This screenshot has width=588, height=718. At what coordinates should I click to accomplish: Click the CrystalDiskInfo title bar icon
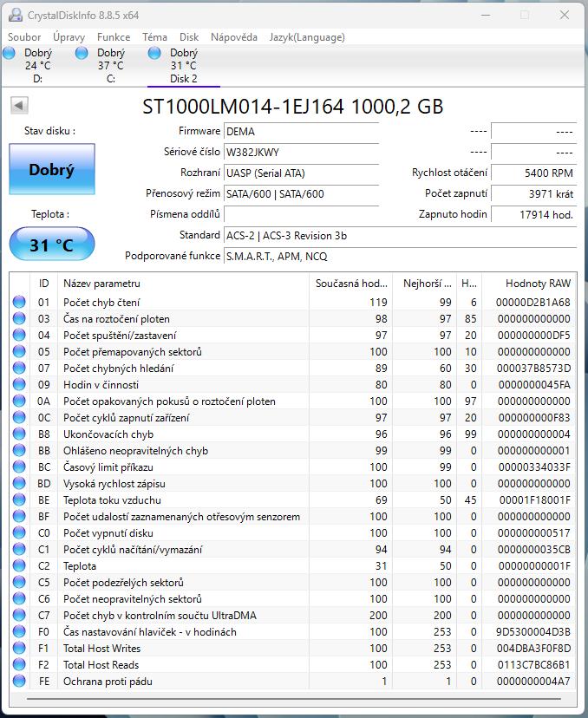tap(15, 15)
